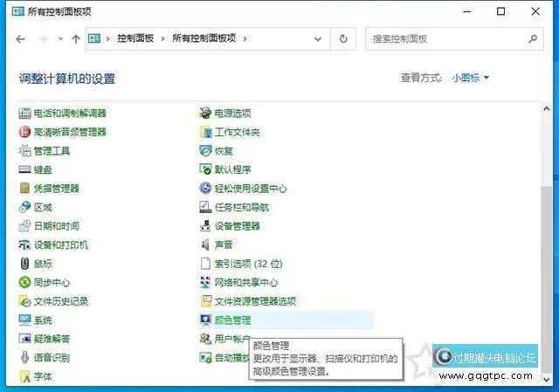
Task: Open the 日期和时间 clock icon
Action: [x=24, y=226]
